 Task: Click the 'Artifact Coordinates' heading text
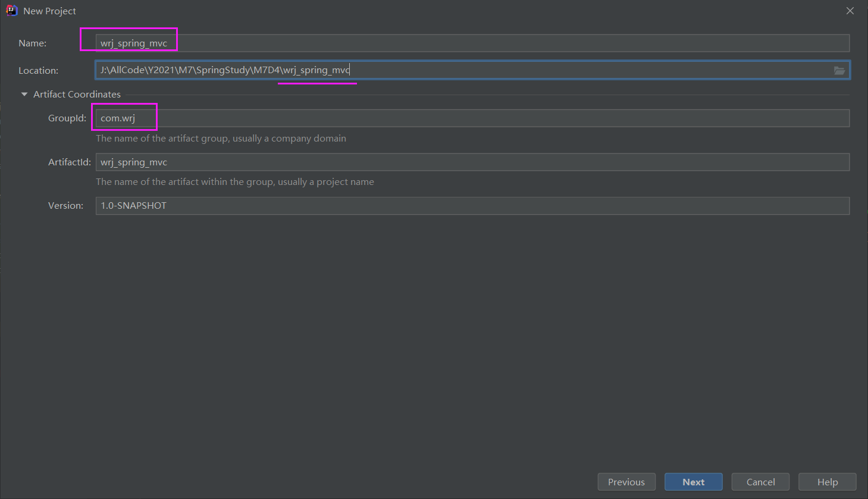77,94
